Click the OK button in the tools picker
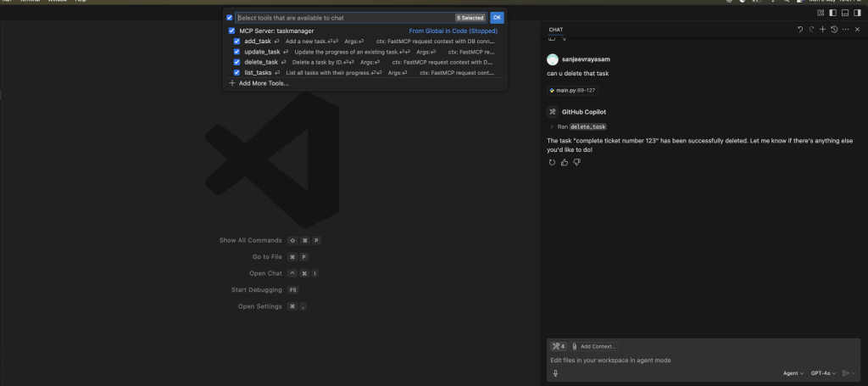The width and height of the screenshot is (868, 386). click(x=497, y=18)
